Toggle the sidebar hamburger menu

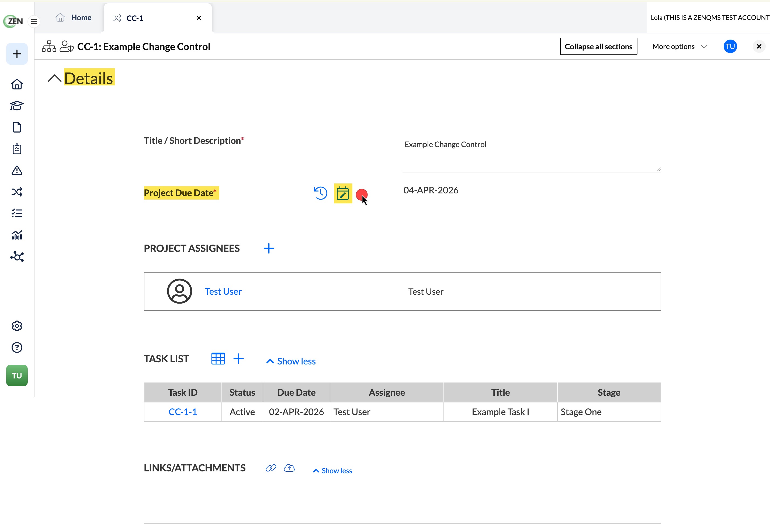34,22
